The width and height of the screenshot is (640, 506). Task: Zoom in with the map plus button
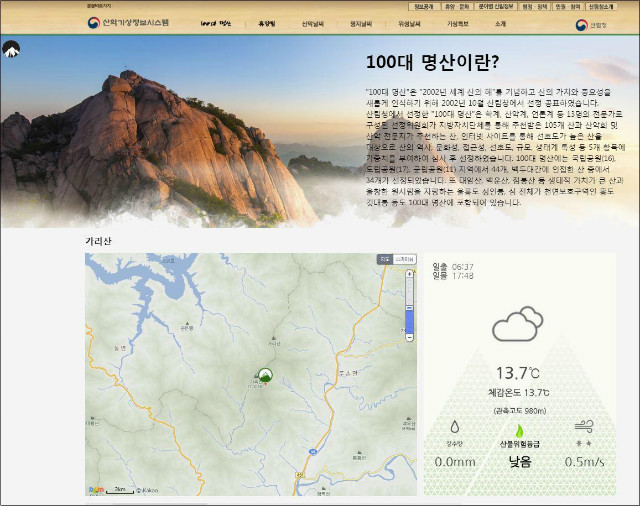pyautogui.click(x=408, y=272)
